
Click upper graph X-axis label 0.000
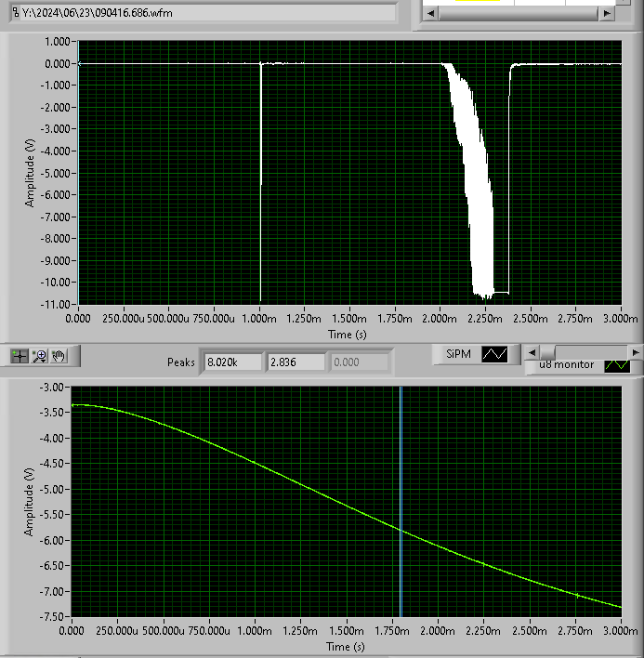tap(78, 319)
